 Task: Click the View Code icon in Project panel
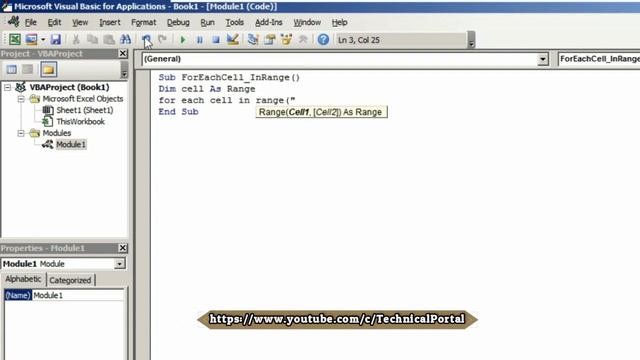coord(11,69)
